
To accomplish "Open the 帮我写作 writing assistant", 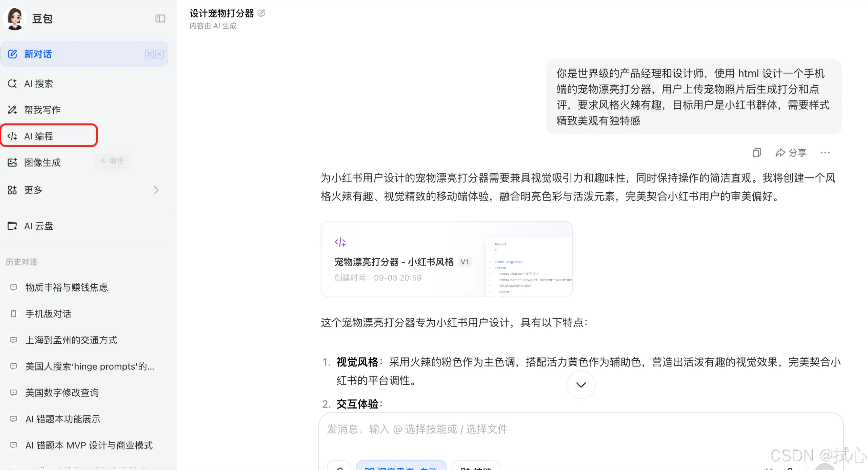I will tap(42, 110).
